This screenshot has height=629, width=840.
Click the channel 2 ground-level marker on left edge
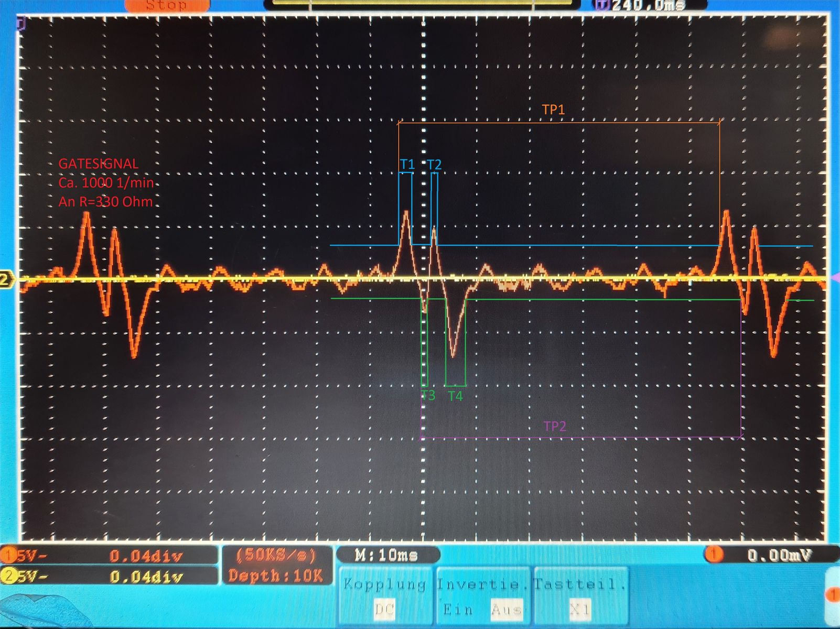(6, 279)
